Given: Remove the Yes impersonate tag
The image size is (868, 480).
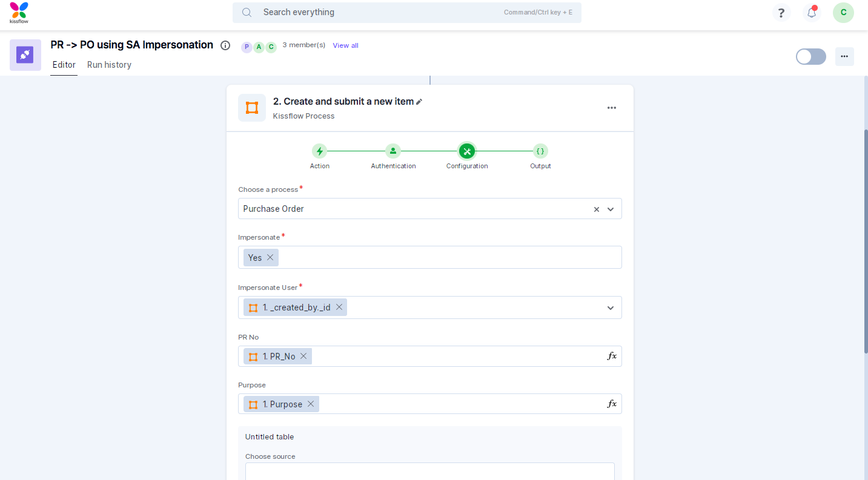Looking at the screenshot, I should [270, 257].
